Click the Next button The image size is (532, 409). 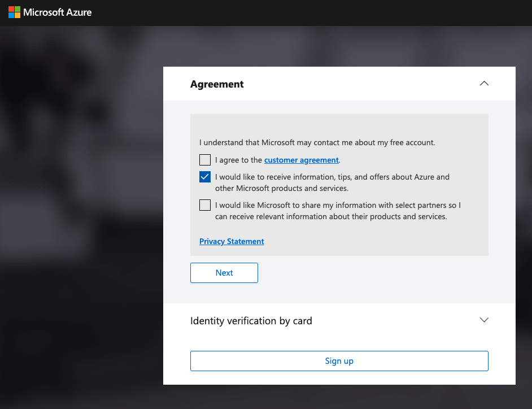(224, 273)
